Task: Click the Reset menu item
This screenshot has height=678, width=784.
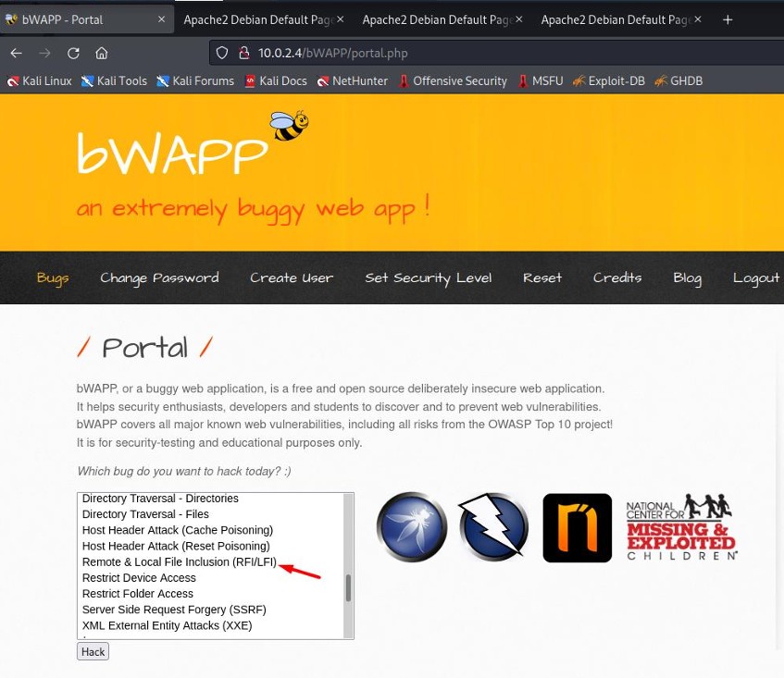Action: (x=542, y=277)
